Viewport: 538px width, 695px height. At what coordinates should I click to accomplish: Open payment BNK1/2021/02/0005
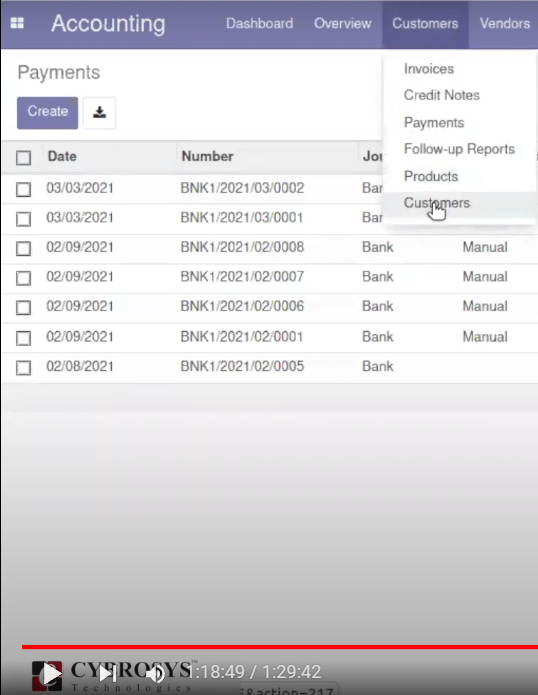coord(242,366)
